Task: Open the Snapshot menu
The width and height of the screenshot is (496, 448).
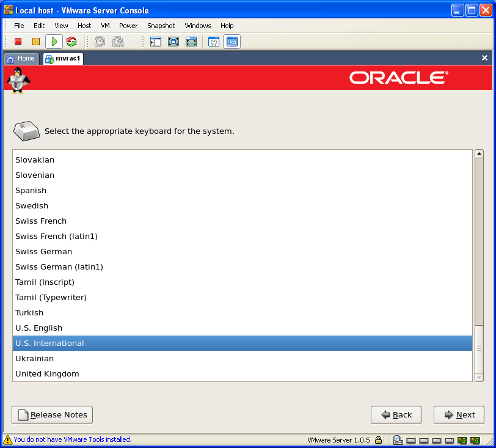Action: [161, 26]
